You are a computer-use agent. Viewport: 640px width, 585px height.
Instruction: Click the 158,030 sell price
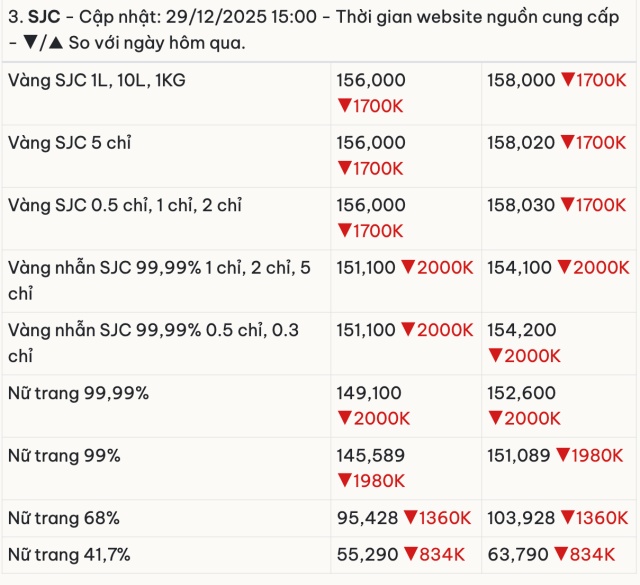pos(520,205)
